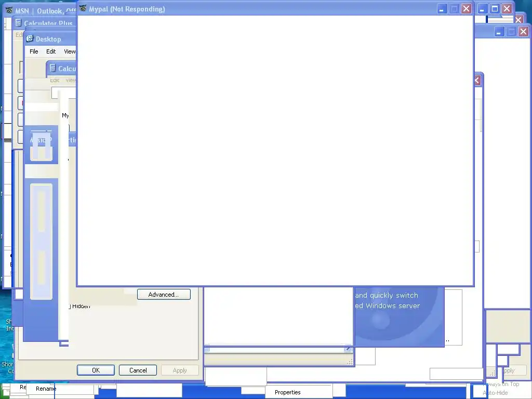Open Edit menu in Desktop window

coord(51,51)
